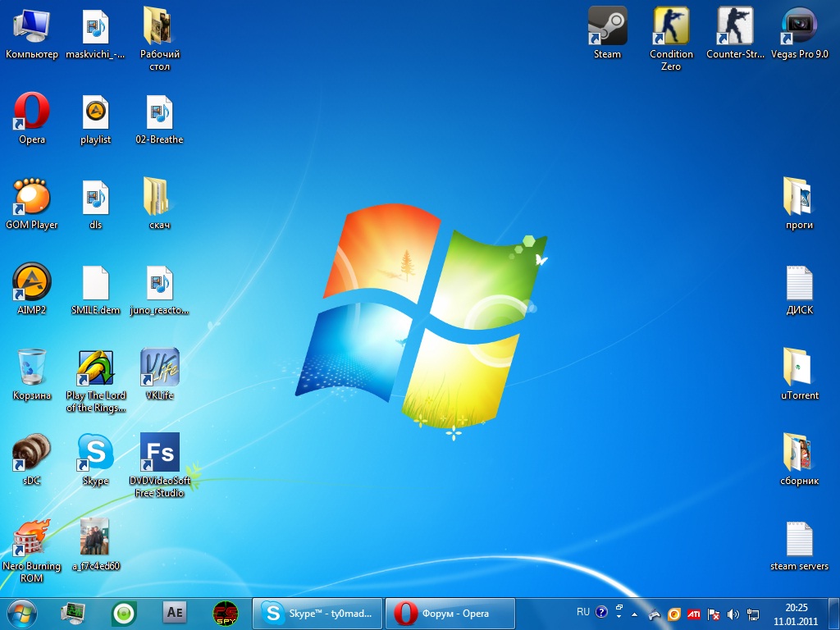Open the FS SPY taskbar icon
The width and height of the screenshot is (840, 630).
[226, 614]
